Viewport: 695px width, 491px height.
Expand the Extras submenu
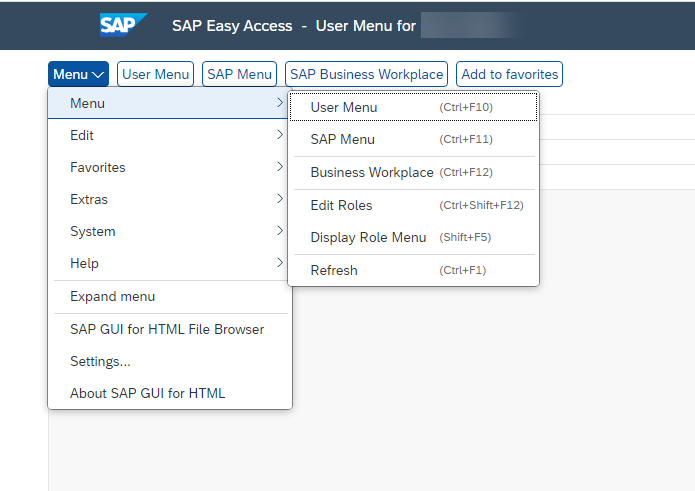(168, 199)
